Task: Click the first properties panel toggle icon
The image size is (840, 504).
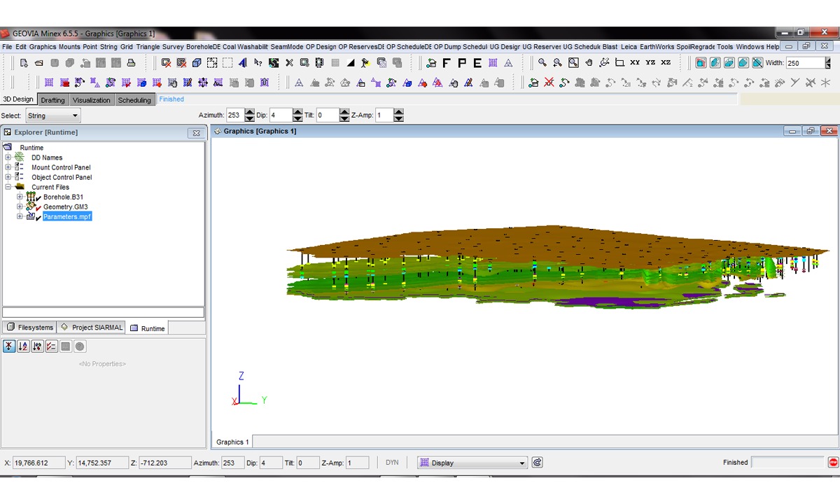Action: pos(9,346)
